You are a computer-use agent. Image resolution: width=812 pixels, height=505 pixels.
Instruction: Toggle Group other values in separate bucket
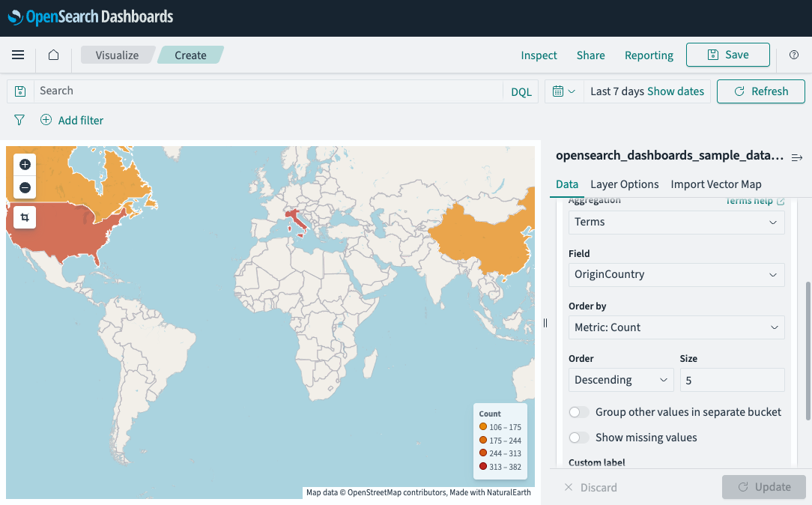coord(579,412)
